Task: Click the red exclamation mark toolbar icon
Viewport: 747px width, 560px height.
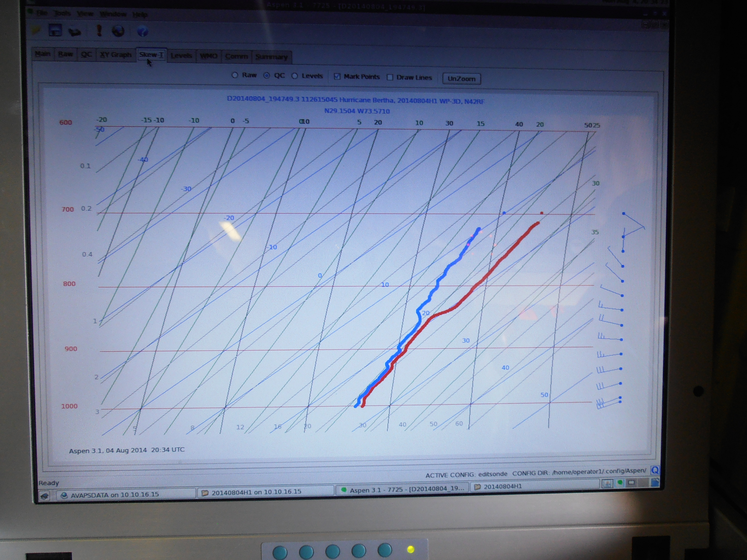Action: 99,30
